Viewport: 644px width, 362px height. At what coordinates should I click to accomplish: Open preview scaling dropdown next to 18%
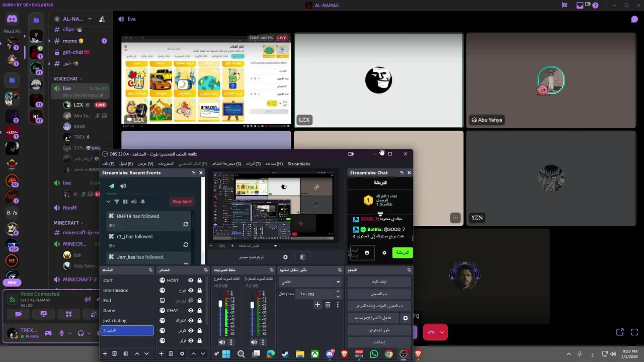(275, 246)
